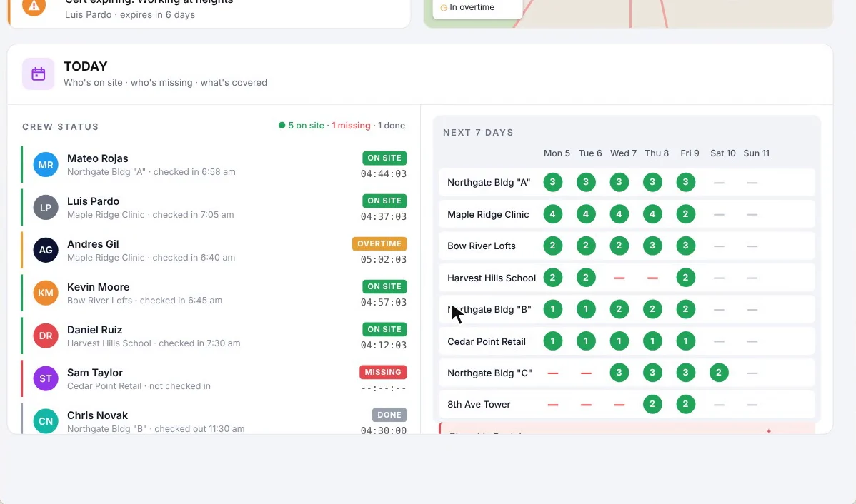
Task: Click Andres Gil AG avatar
Action: point(46,251)
